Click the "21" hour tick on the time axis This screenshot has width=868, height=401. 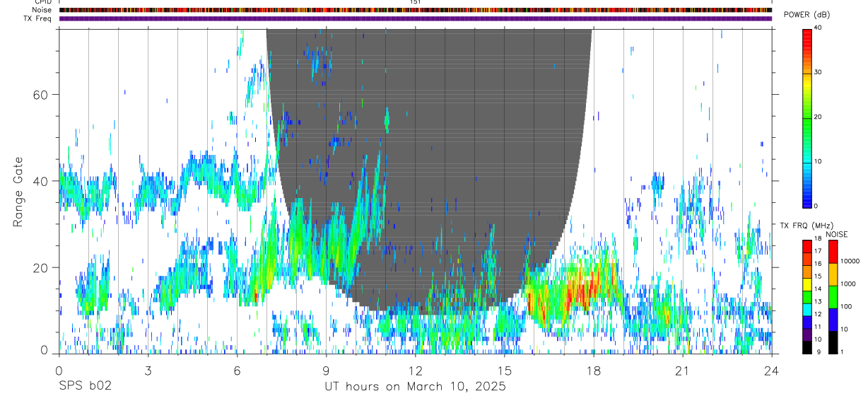click(682, 370)
